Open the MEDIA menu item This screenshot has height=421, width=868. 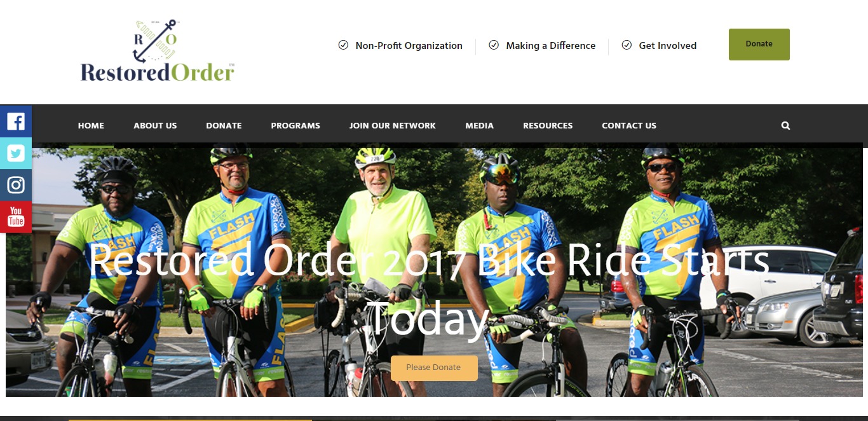[x=479, y=126]
